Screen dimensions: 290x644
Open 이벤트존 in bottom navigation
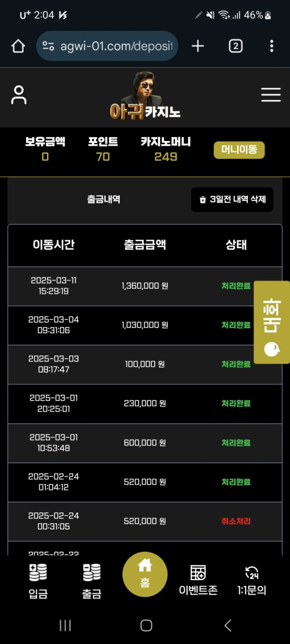[x=198, y=581]
